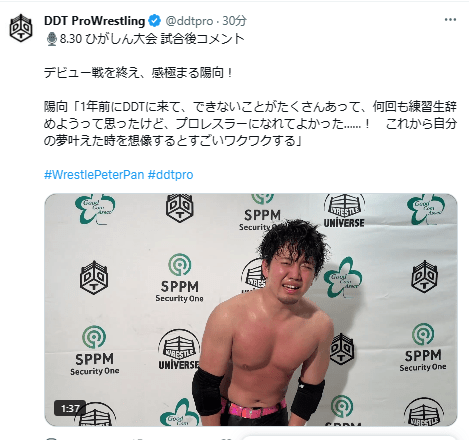
Task: Select the デビュー戦を終え、感極まる陽向！ sentence
Action: 138,72
